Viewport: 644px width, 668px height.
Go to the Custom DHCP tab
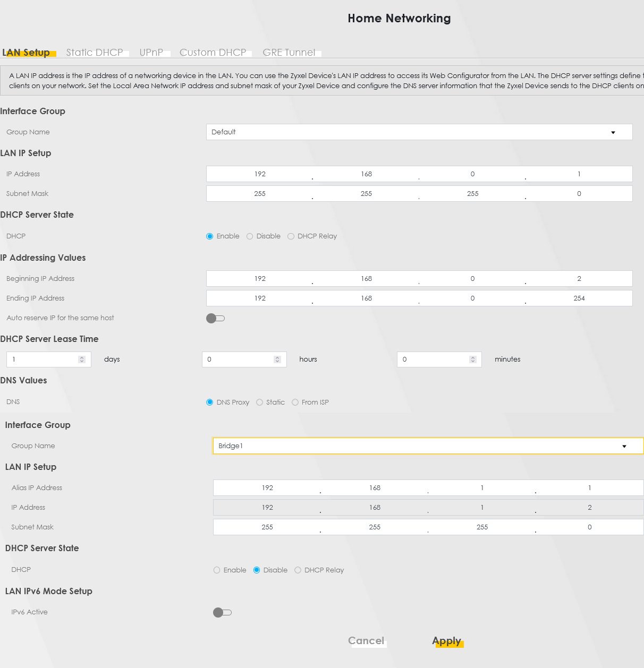(213, 53)
